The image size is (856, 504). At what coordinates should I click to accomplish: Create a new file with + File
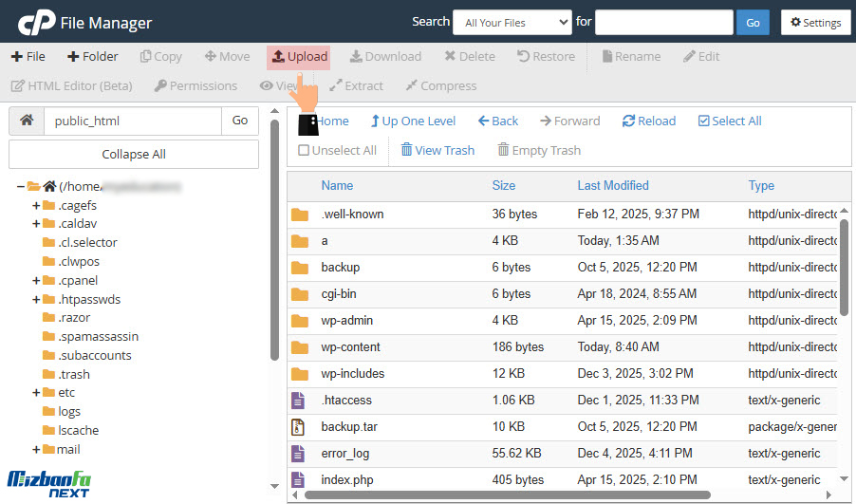28,57
